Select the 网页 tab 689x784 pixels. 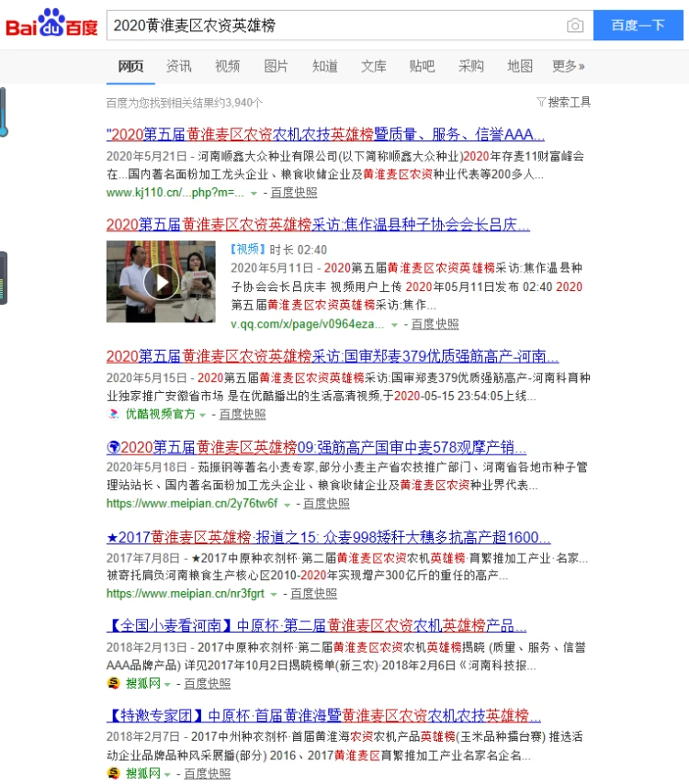pyautogui.click(x=130, y=66)
